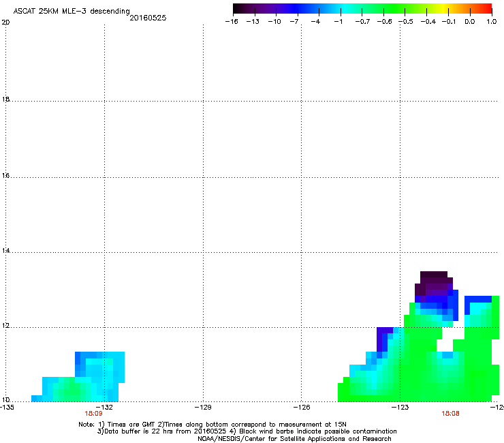Screen dimensions: 504x443
Task: Click the color bar label 0.0
Action: 470,22
